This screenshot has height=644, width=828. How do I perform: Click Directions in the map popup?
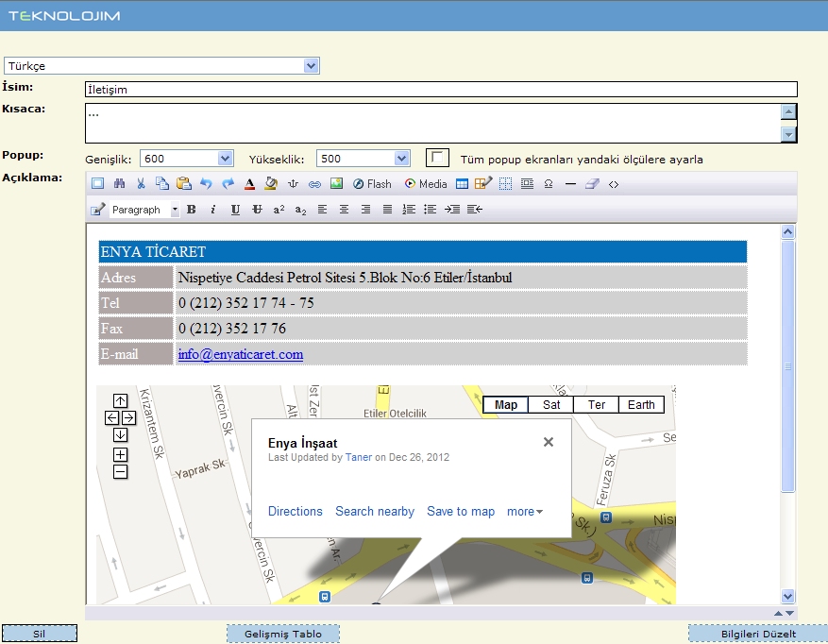pyautogui.click(x=296, y=512)
